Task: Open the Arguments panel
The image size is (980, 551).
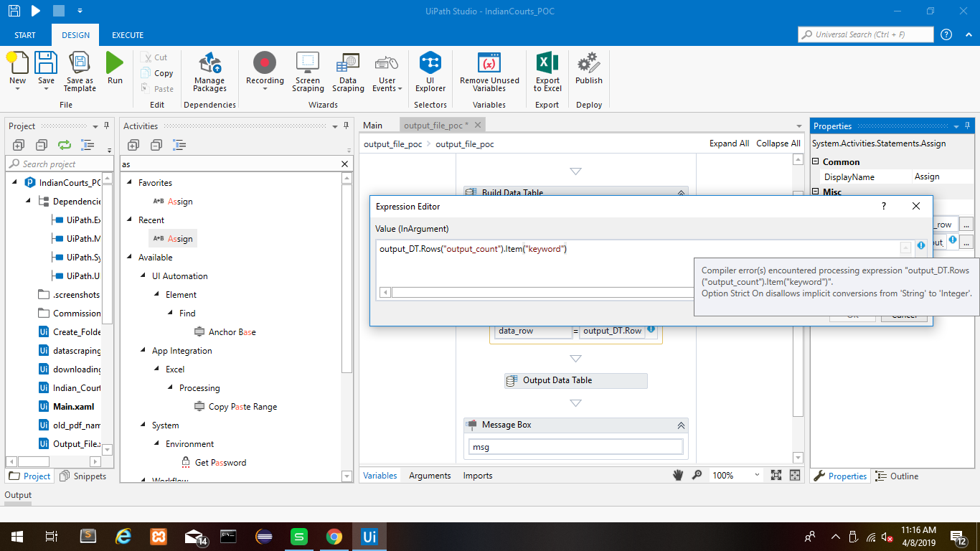Action: pyautogui.click(x=430, y=476)
